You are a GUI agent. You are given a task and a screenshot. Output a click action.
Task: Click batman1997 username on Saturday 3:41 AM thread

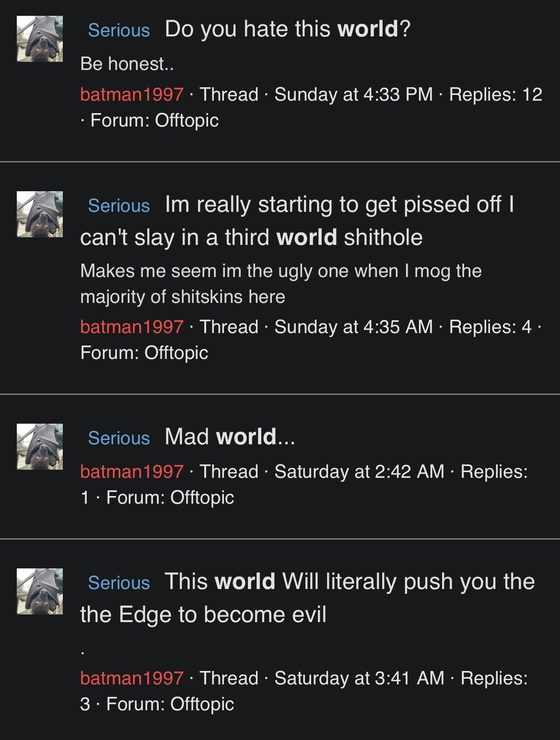(x=132, y=678)
